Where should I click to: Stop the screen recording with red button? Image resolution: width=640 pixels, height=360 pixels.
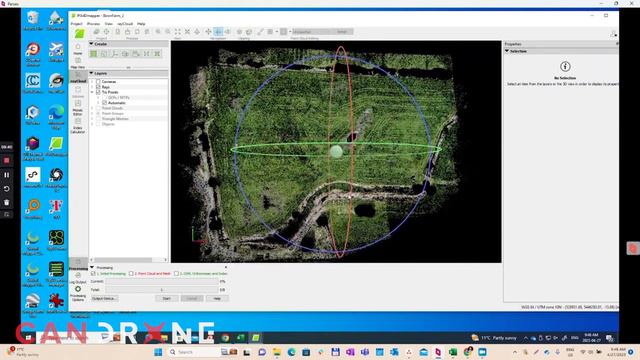coord(7,161)
